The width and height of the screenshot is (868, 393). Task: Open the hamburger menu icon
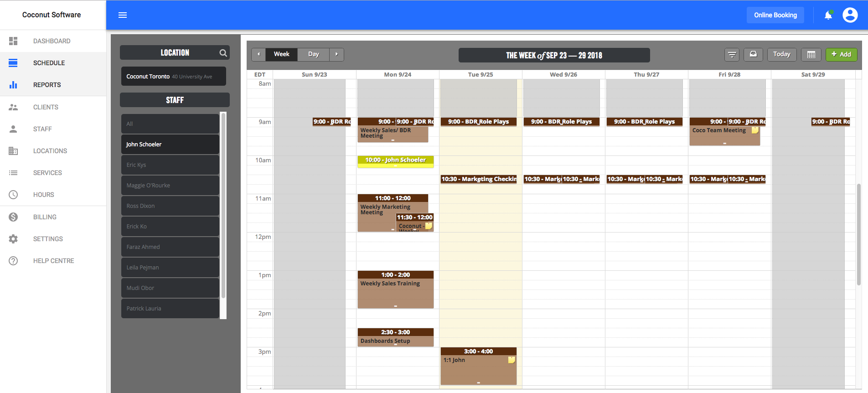(122, 15)
